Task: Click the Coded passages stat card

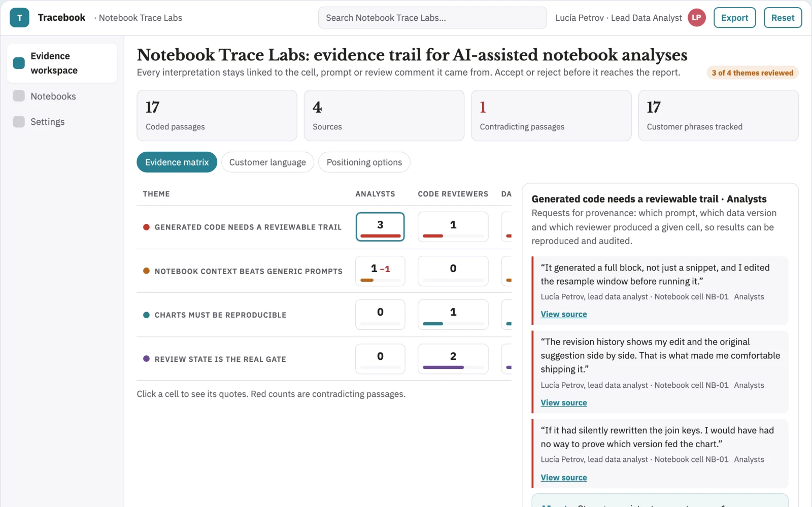Action: 217,116
